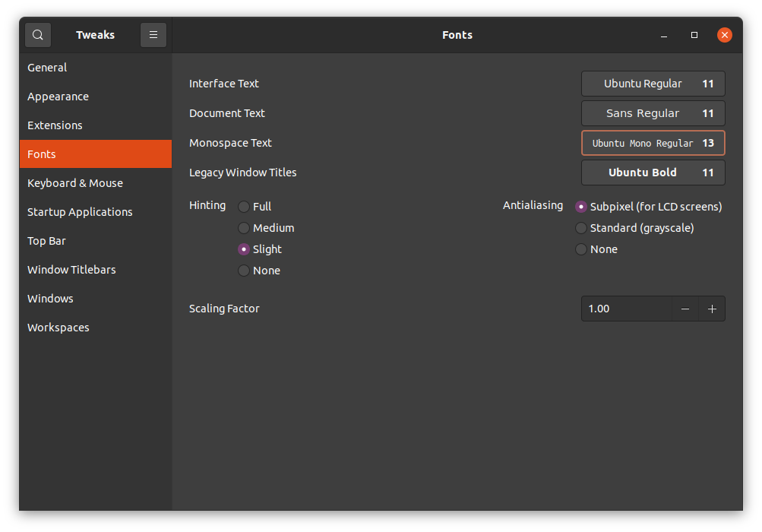Go to Workspaces settings
Screen dimensions: 762x532
pos(96,328)
